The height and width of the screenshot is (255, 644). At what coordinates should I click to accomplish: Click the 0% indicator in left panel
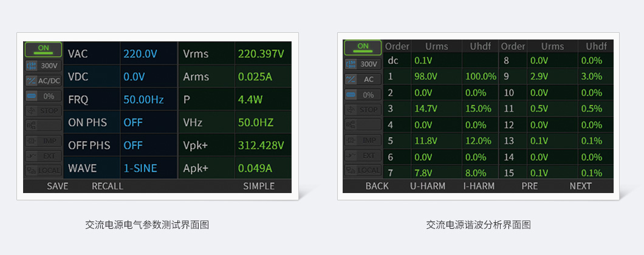(43, 96)
